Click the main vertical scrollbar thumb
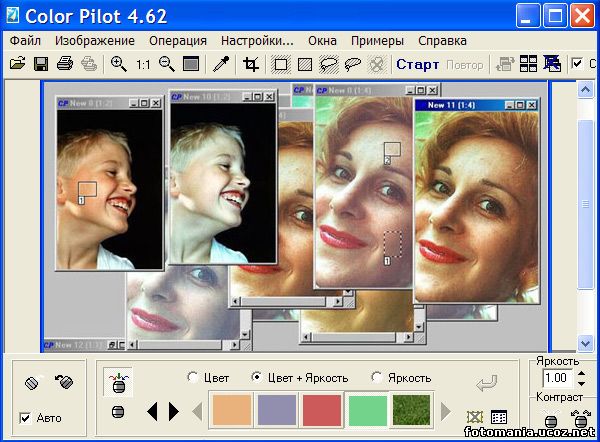 (585, 204)
